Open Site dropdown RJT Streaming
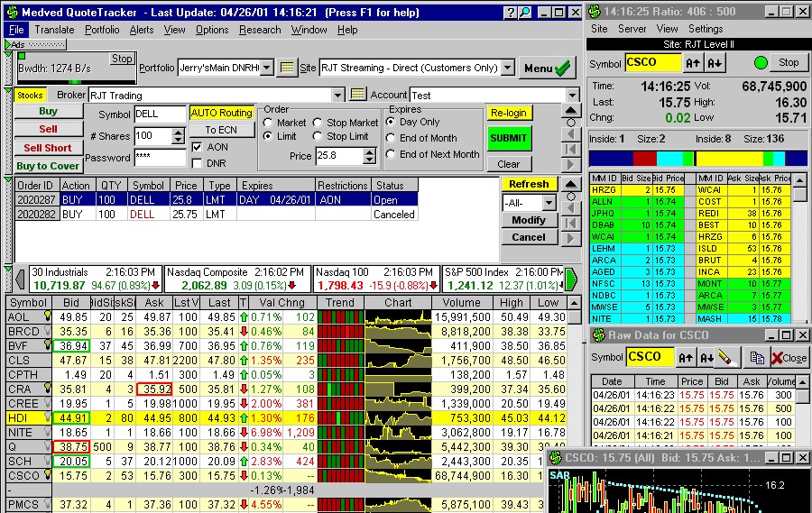 click(507, 68)
